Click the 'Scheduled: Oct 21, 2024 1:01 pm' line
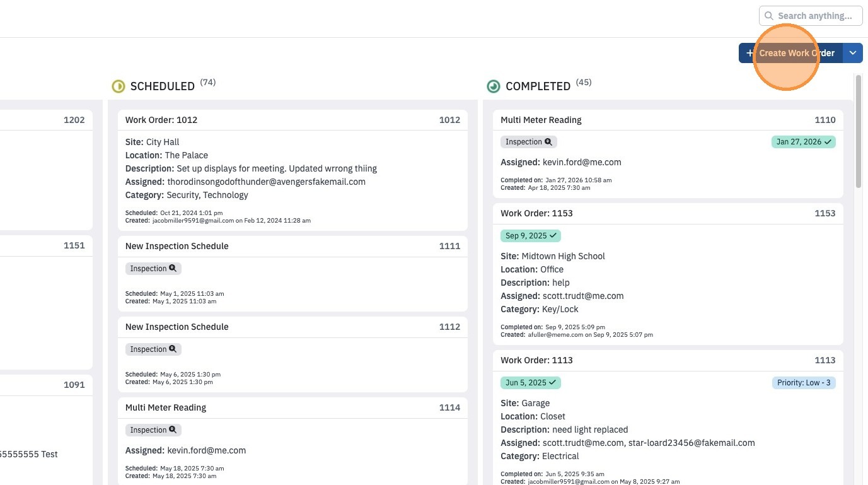The height and width of the screenshot is (485, 868). click(x=174, y=213)
